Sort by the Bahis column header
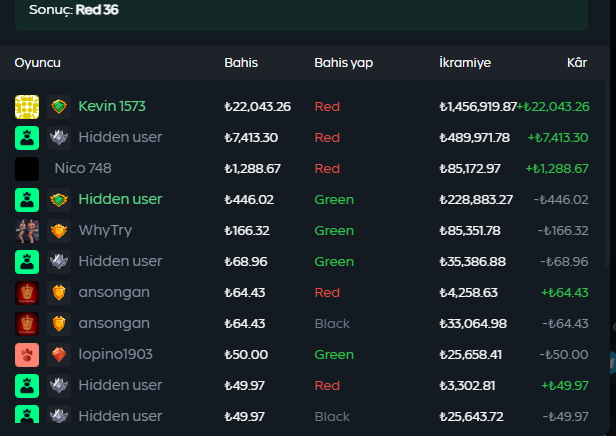 pyautogui.click(x=241, y=63)
